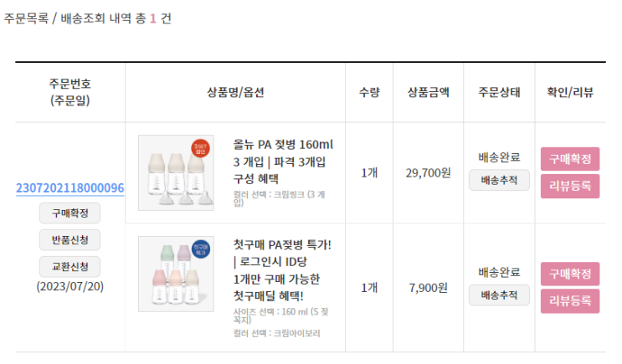Confirm purchase with the pink 구매확정 for the first product
Image resolution: width=622 pixels, height=364 pixels.
(570, 159)
